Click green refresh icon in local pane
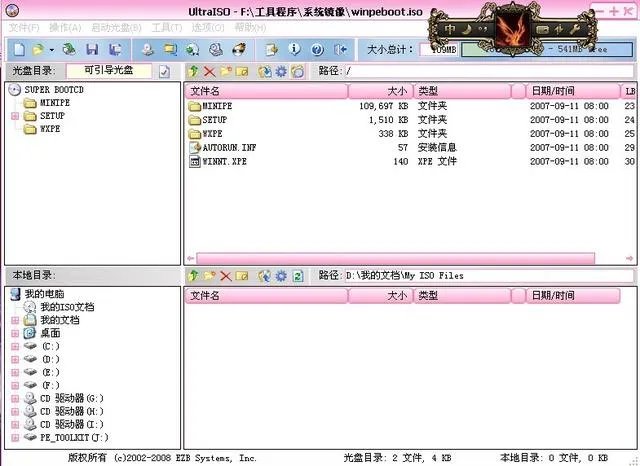640x466 pixels. (x=296, y=275)
